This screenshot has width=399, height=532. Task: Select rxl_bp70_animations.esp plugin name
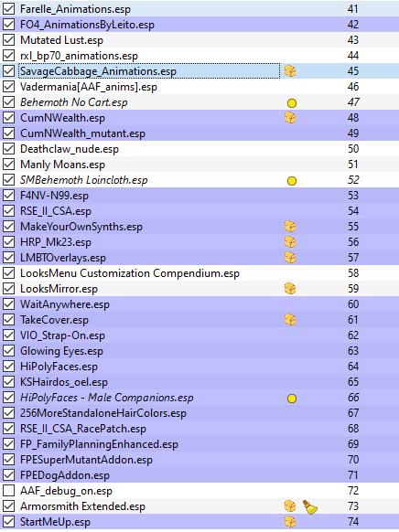point(79,56)
